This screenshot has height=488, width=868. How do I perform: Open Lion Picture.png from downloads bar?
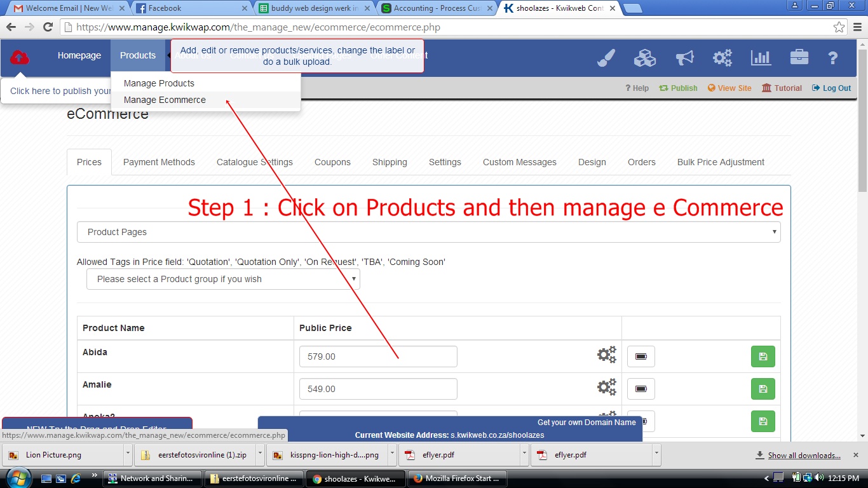coord(62,455)
